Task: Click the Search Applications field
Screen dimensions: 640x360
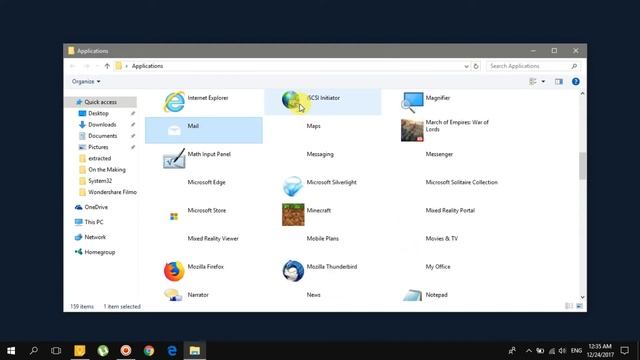Action: coord(533,66)
